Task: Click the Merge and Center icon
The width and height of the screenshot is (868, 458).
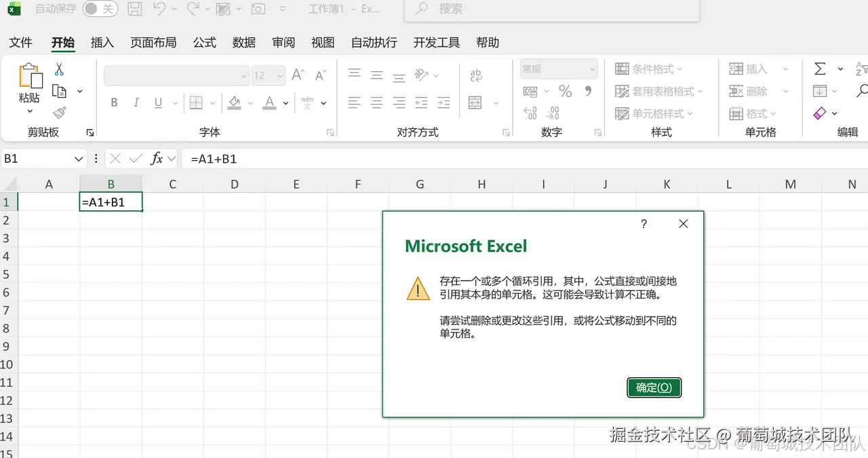Action: (475, 103)
